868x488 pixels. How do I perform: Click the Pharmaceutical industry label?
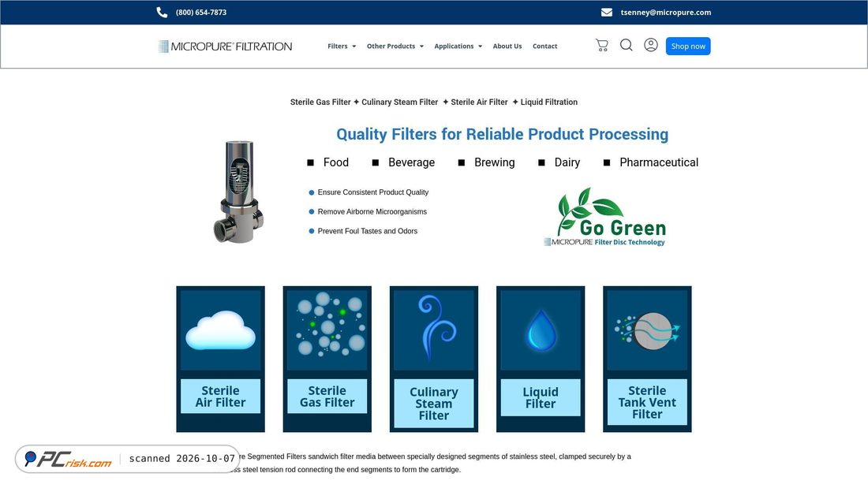coord(659,162)
